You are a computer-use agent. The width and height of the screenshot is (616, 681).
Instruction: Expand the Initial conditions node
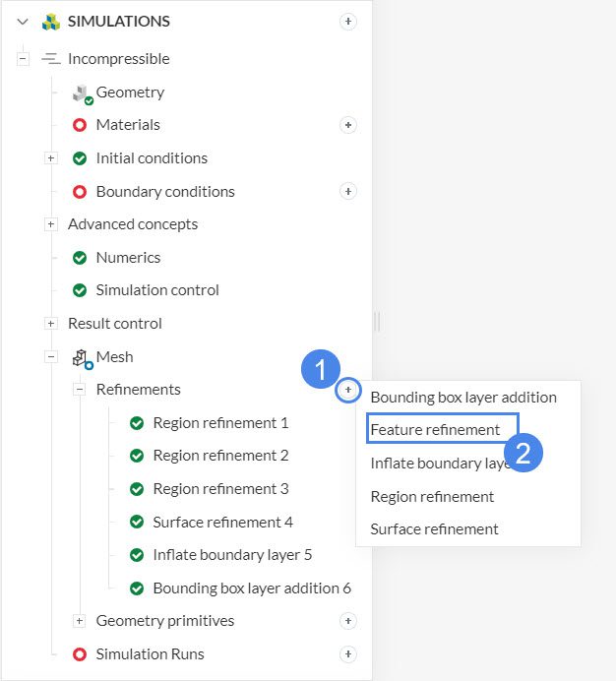51,158
